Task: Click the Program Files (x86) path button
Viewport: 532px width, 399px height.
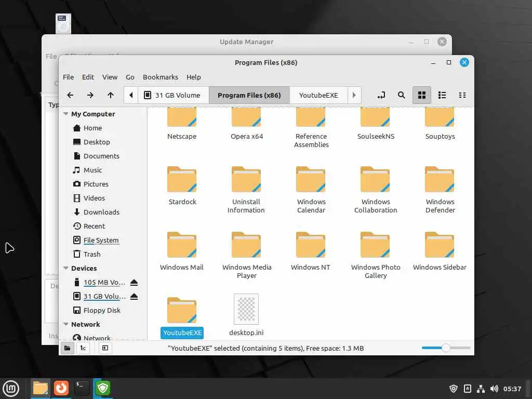Action: pos(249,95)
